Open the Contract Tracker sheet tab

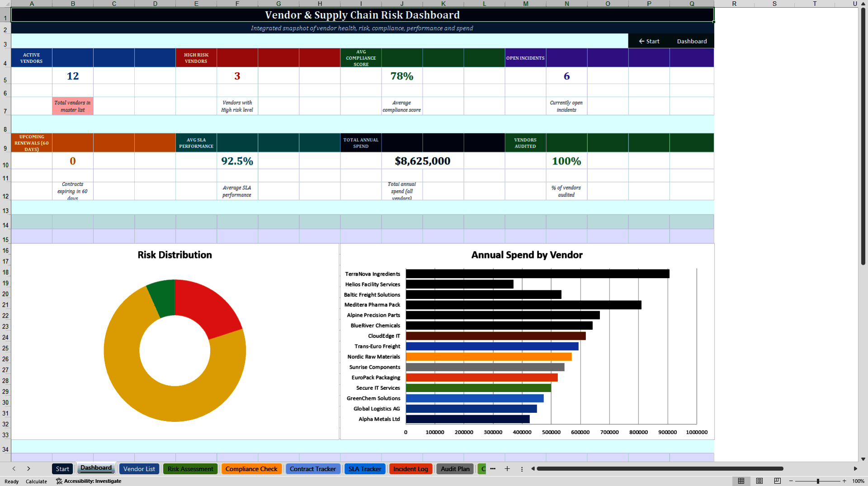coord(313,469)
